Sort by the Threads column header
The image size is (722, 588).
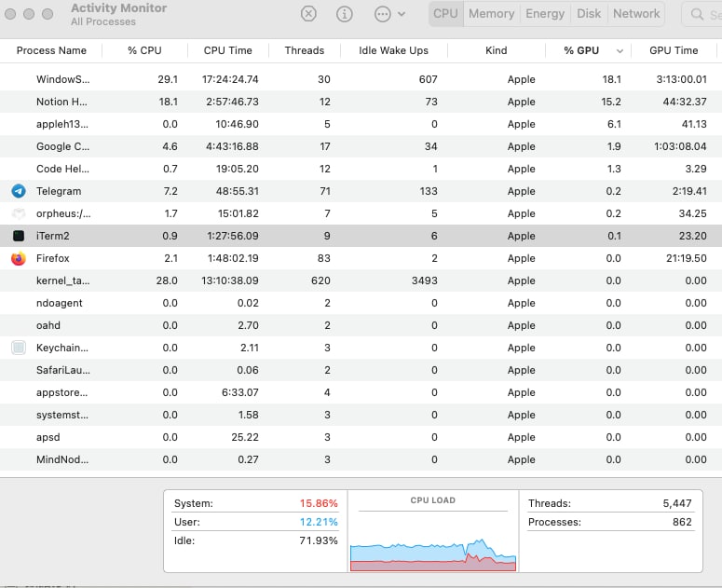click(305, 50)
